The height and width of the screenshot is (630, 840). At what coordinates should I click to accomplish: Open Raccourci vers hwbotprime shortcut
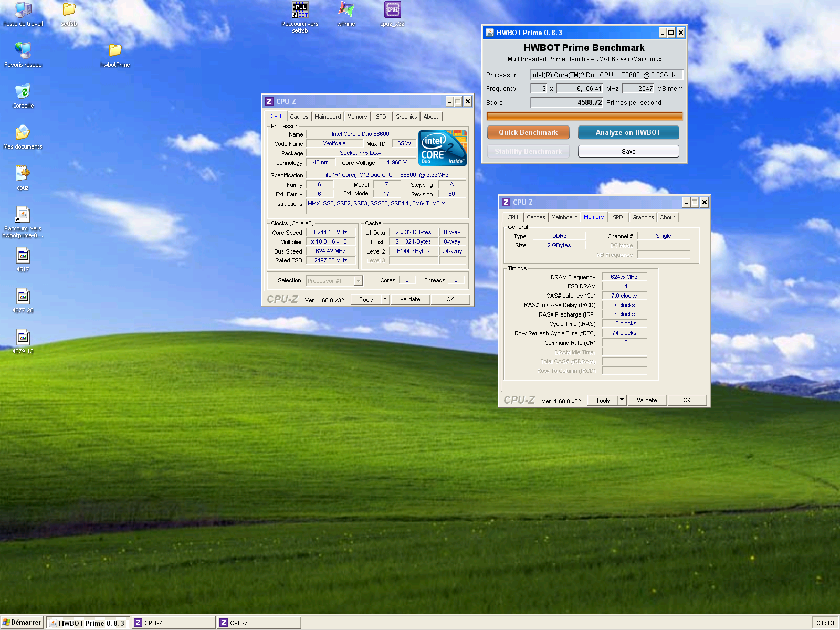pyautogui.click(x=23, y=222)
